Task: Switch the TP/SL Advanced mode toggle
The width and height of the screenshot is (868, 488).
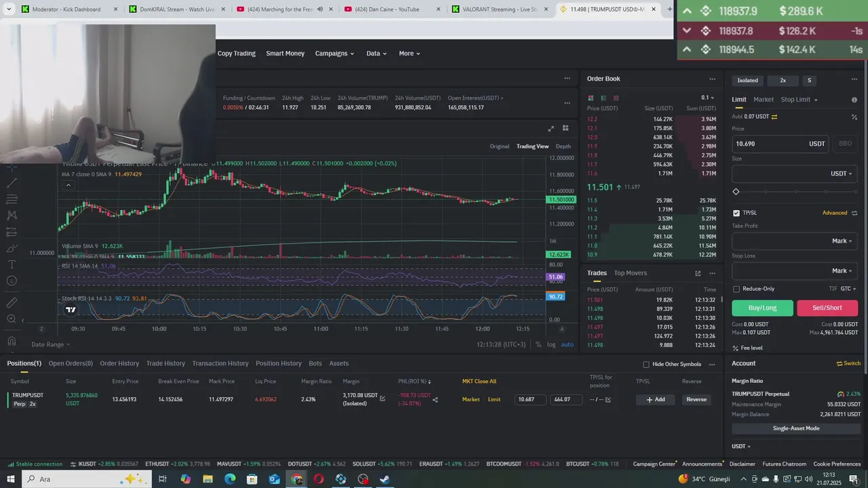Action: pyautogui.click(x=854, y=213)
